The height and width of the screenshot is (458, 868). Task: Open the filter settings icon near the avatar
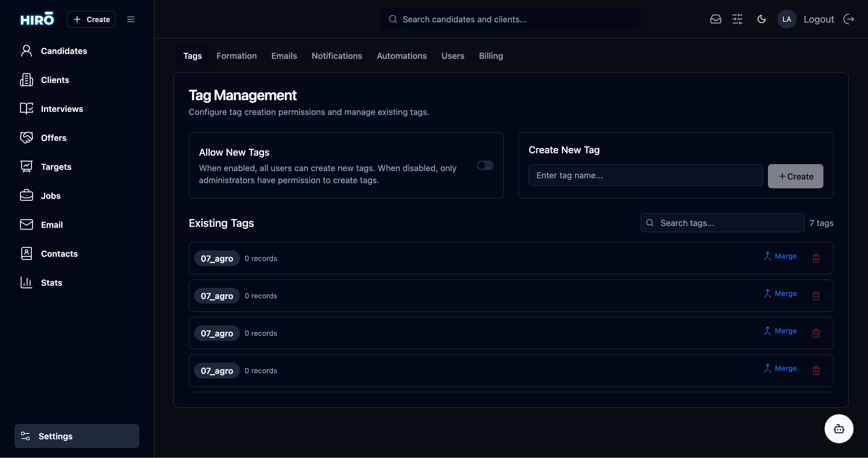click(x=737, y=19)
